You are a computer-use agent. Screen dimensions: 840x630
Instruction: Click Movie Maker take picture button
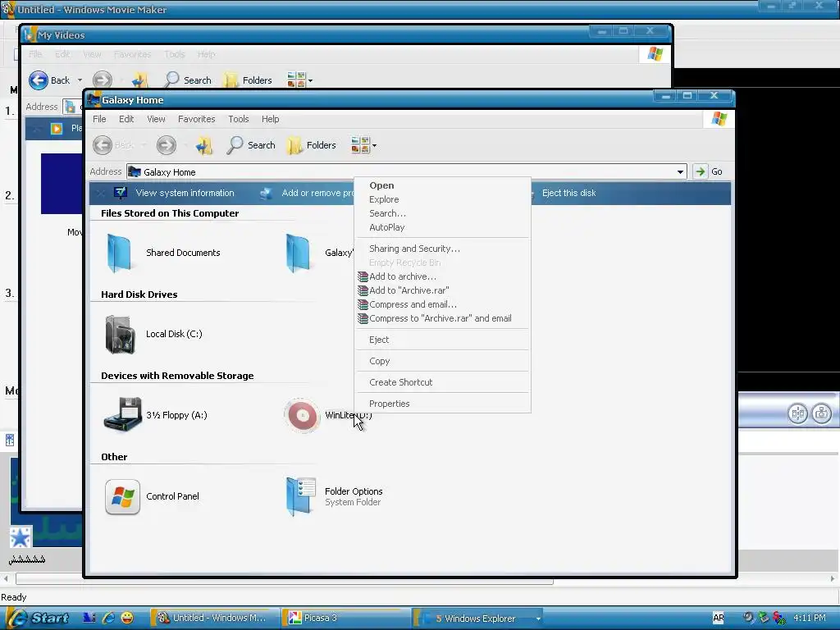pos(821,413)
